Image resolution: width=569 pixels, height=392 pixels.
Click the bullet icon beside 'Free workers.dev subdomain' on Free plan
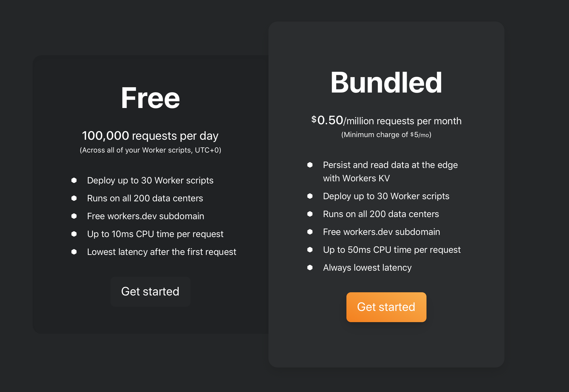coord(74,216)
